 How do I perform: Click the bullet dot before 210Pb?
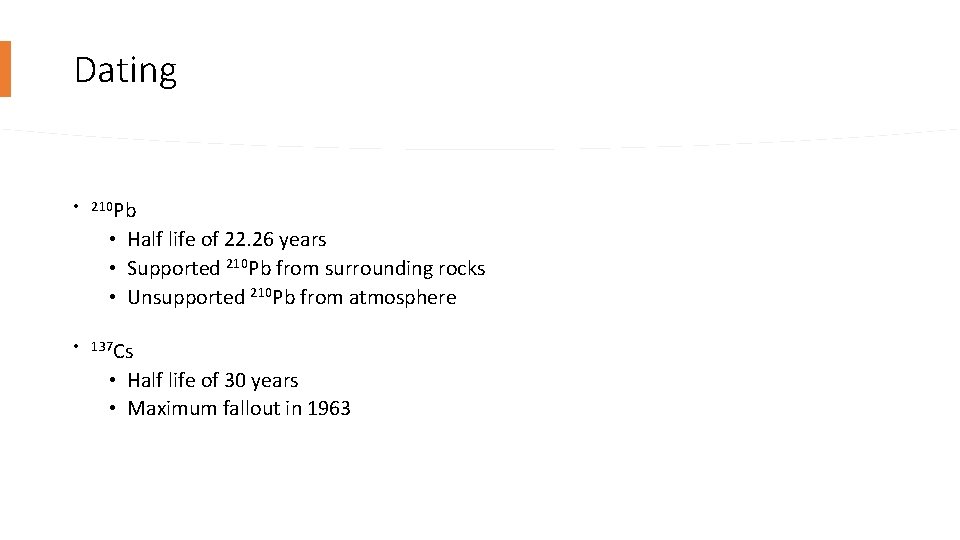tap(76, 207)
